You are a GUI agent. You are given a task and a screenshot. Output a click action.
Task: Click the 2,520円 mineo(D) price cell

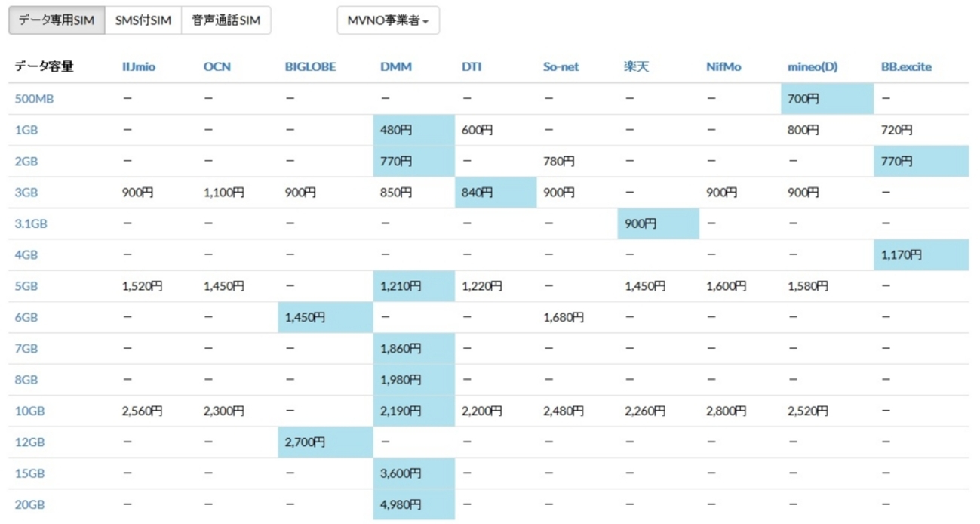[827, 411]
